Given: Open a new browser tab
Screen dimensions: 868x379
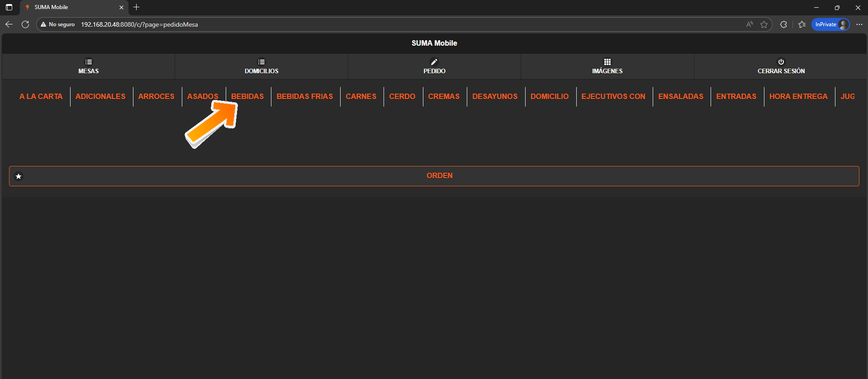Looking at the screenshot, I should (137, 7).
